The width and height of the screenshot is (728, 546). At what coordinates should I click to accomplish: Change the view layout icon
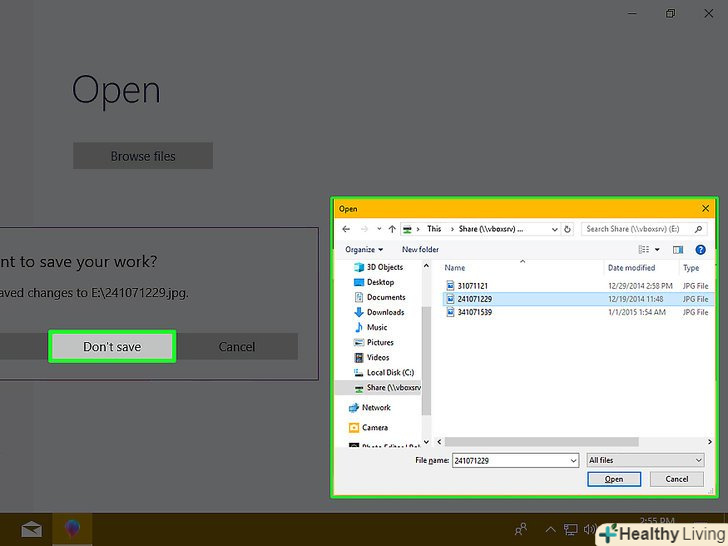click(644, 250)
